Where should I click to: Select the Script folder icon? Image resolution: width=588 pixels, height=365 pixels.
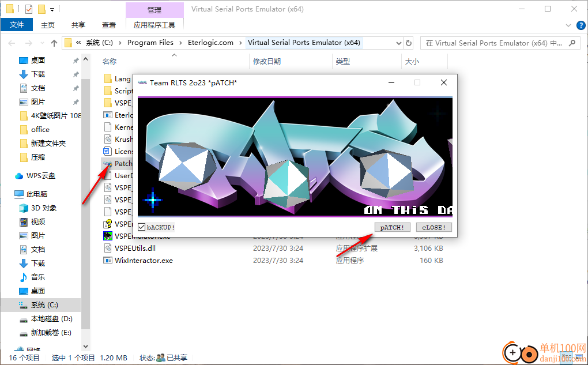(108, 91)
